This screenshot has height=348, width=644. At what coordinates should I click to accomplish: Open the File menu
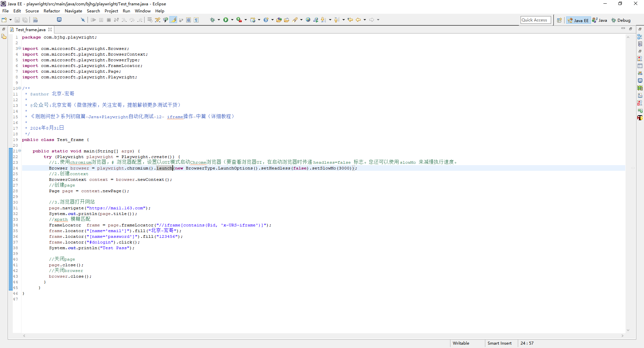pyautogui.click(x=6, y=11)
